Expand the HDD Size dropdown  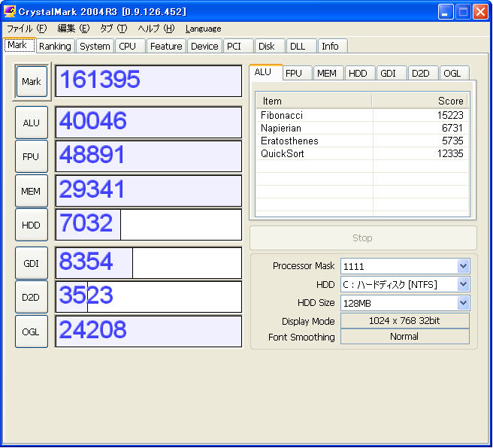[463, 303]
